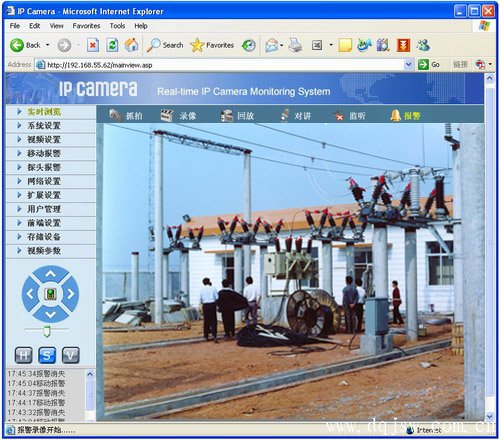
Task: Click the 抓拍 snapshot camera icon
Action: tap(116, 115)
